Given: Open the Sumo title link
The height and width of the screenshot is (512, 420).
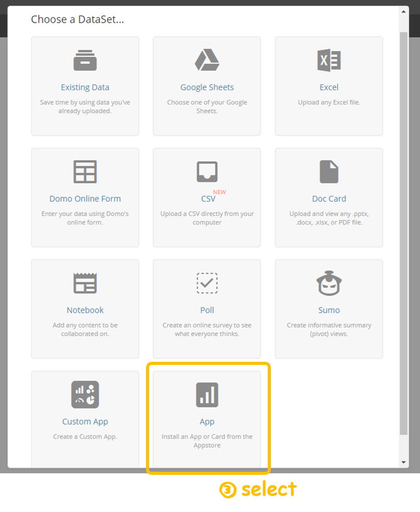Looking at the screenshot, I should click(329, 310).
